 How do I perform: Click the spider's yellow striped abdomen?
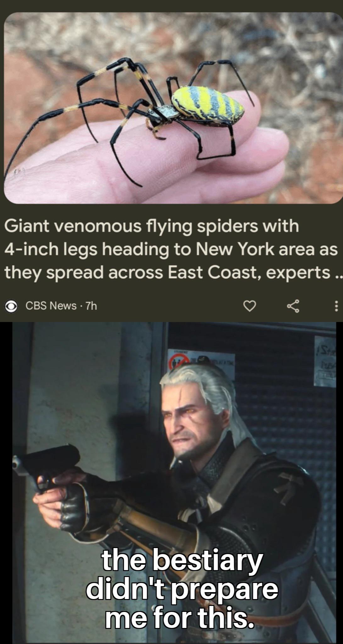pos(208,103)
